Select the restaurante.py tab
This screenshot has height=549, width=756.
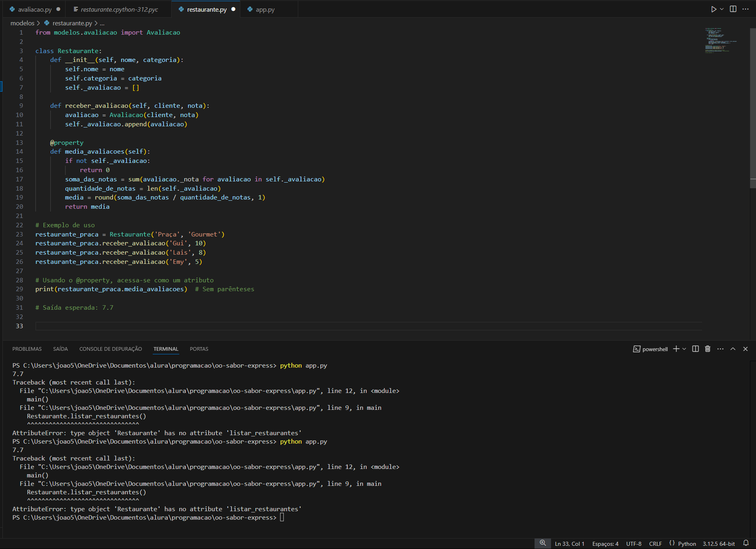click(x=207, y=9)
